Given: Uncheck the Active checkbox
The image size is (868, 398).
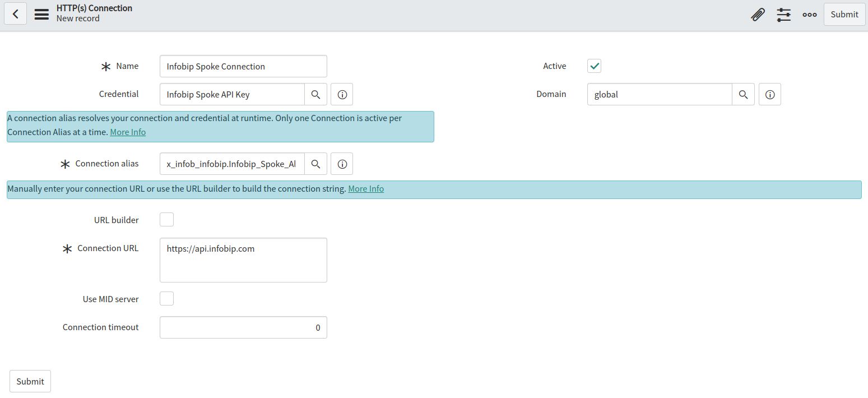Looking at the screenshot, I should tap(594, 66).
